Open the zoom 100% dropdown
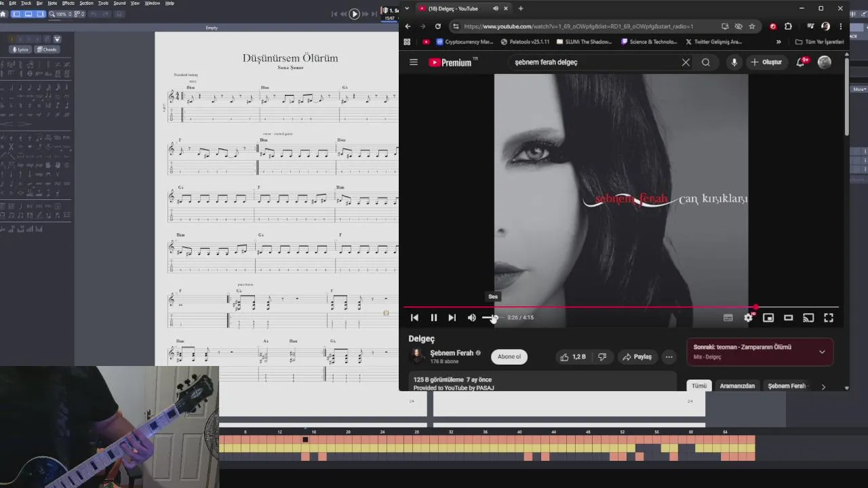Viewport: 868px width, 488px height. (62, 14)
